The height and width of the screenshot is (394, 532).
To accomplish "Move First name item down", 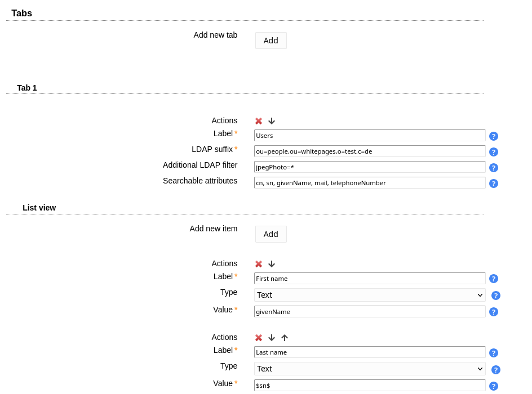I will (x=272, y=264).
